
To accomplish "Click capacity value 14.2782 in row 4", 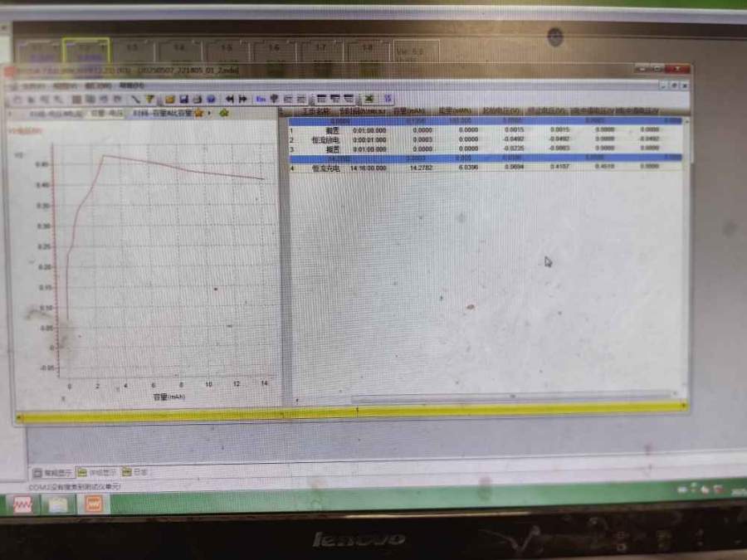I will coord(421,168).
